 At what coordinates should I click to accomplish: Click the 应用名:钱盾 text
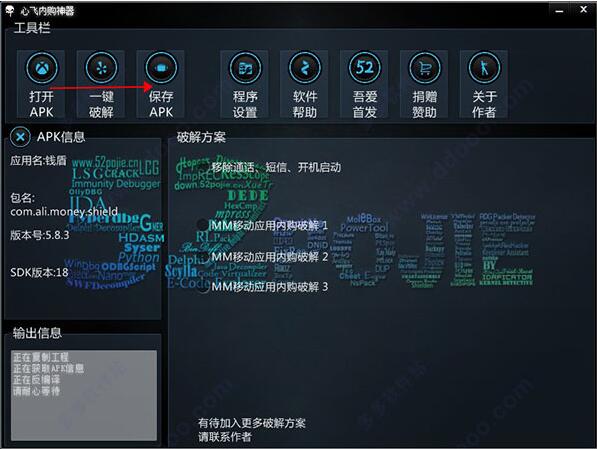click(38, 160)
